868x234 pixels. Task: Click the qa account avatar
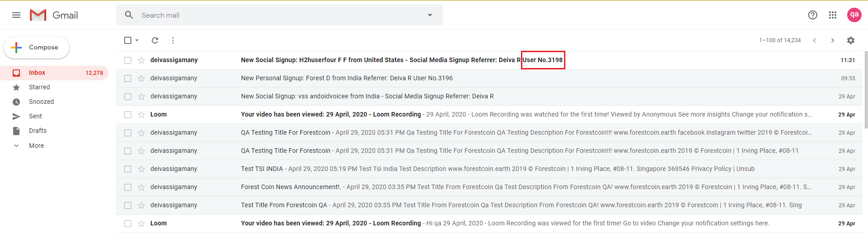pyautogui.click(x=854, y=15)
